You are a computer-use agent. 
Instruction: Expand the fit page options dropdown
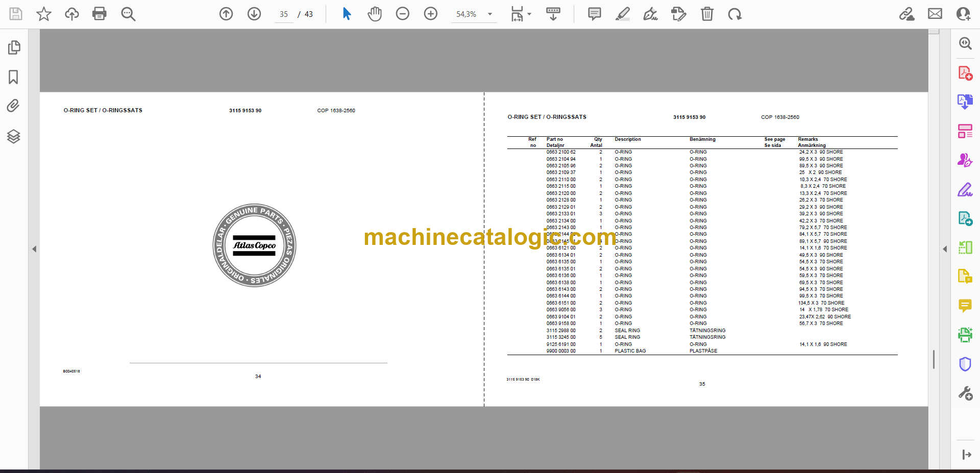(529, 14)
